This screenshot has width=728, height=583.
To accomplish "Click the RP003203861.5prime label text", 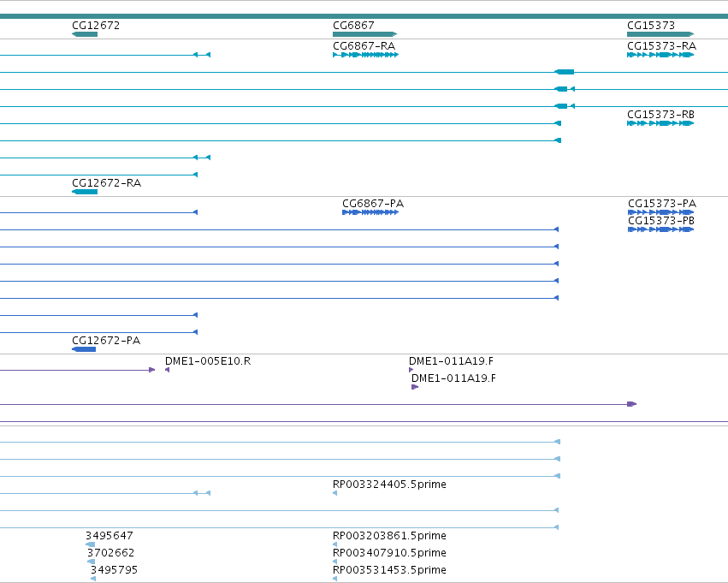I will pyautogui.click(x=389, y=536).
